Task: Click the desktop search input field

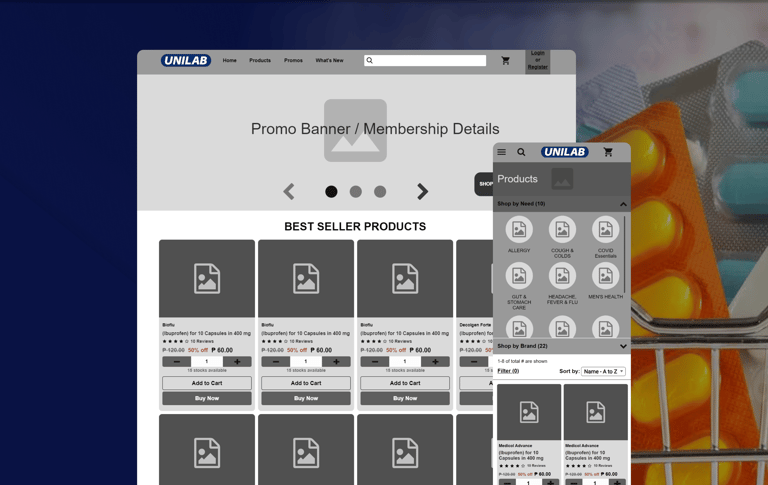Action: (x=425, y=60)
